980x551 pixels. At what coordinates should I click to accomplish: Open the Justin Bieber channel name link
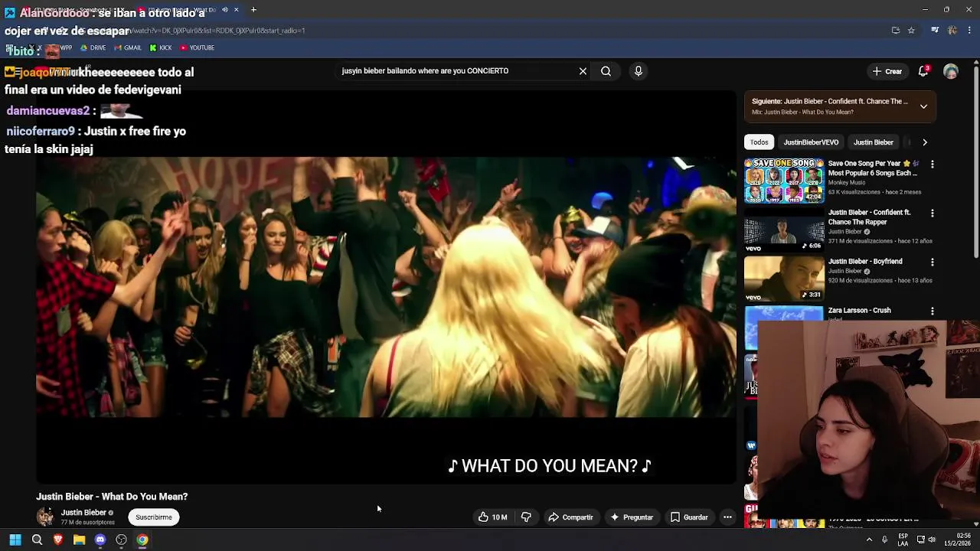pos(83,513)
